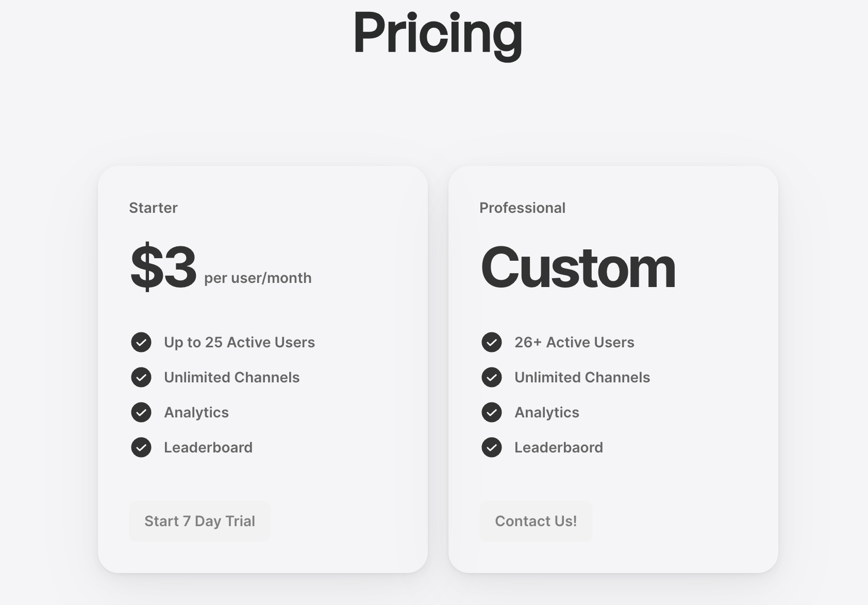Click checkmark icon beside Leaderbaord in Professional
Viewport: 868px width, 605px height.
492,447
